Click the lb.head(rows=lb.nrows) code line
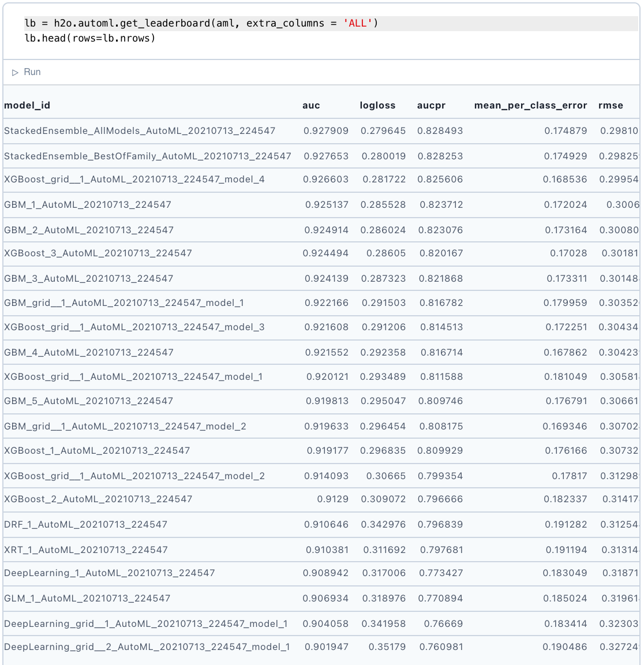 point(90,38)
